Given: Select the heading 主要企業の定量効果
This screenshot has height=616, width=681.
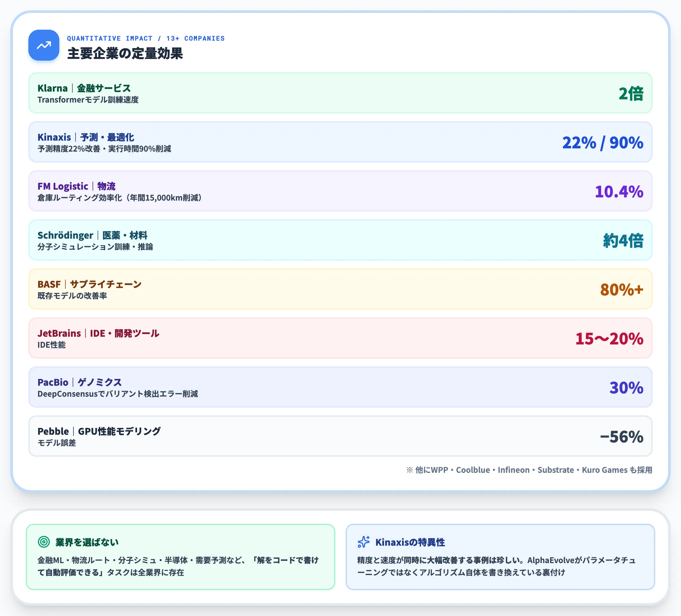Looking at the screenshot, I should (x=125, y=54).
